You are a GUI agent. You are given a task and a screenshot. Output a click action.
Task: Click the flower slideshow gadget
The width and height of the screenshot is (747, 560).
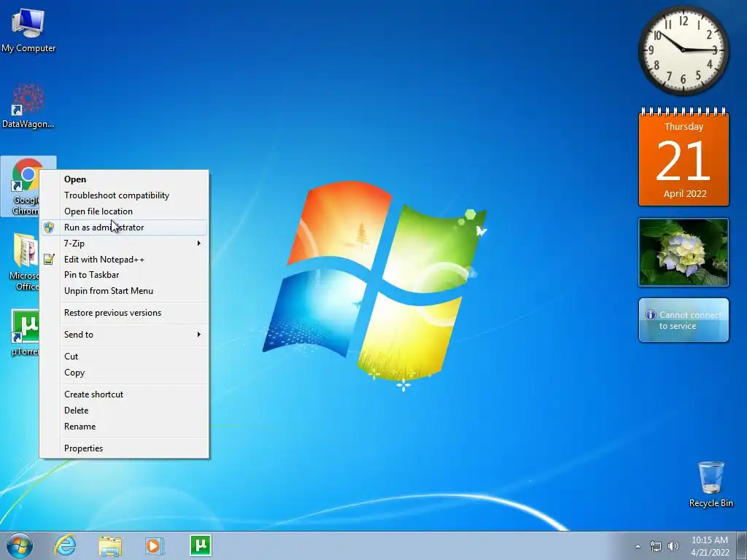click(x=684, y=252)
